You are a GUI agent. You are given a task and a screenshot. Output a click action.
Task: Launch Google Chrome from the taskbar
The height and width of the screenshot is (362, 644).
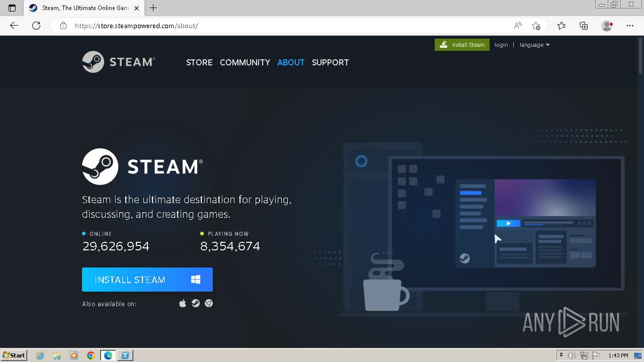(91, 355)
